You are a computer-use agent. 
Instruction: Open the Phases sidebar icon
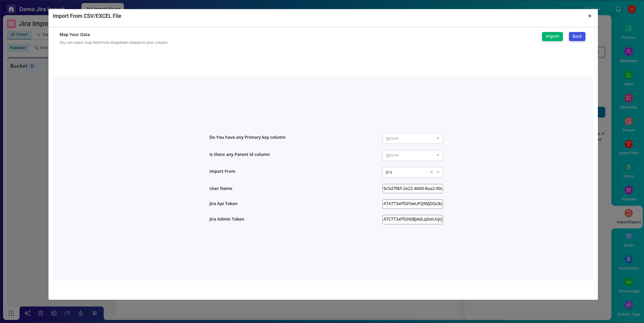(x=629, y=121)
